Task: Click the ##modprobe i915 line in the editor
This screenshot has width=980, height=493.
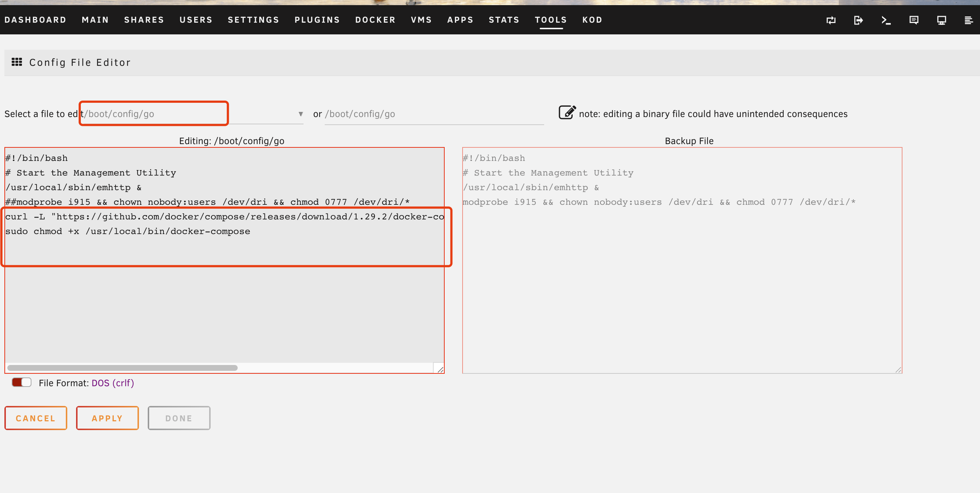Action: [x=207, y=202]
